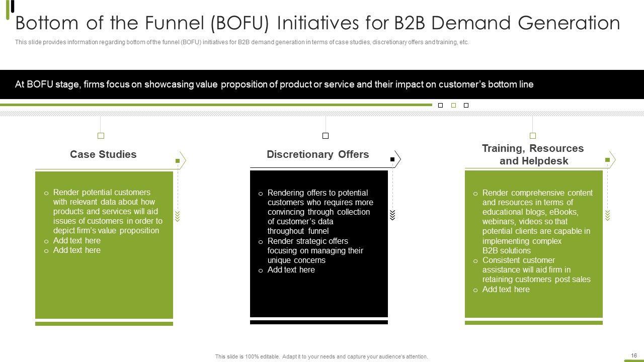Click the black square marker above Discretionary Offers
The height and width of the screenshot is (362, 644).
(x=326, y=136)
